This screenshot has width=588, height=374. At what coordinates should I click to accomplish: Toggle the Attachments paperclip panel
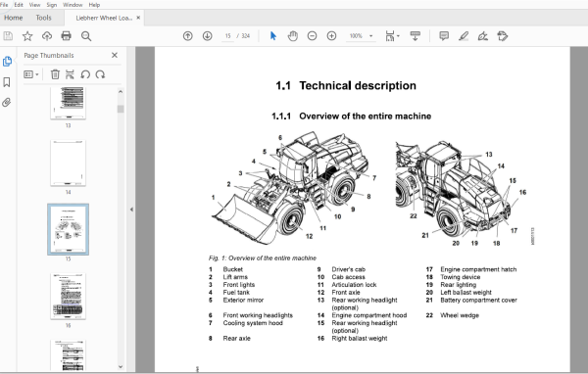(7, 102)
